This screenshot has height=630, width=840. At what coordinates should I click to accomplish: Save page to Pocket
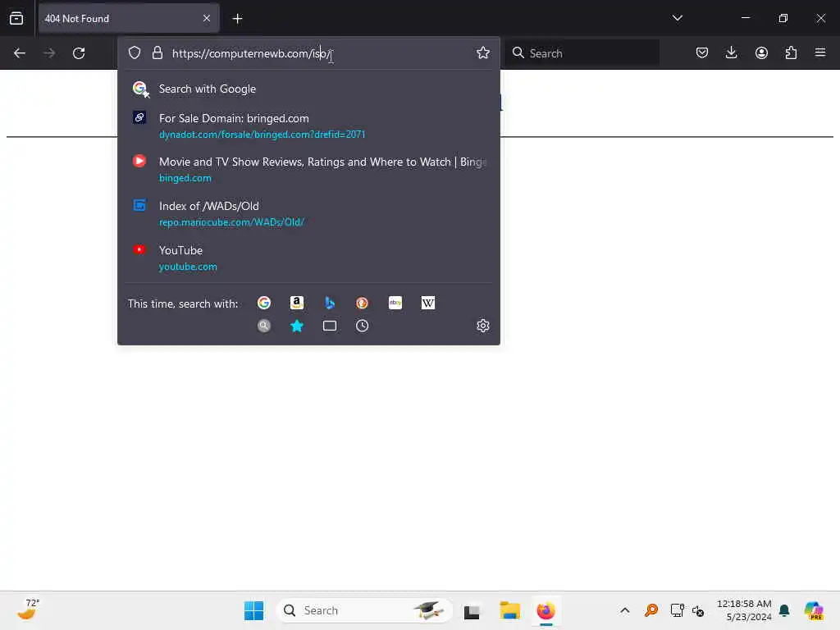pos(702,52)
